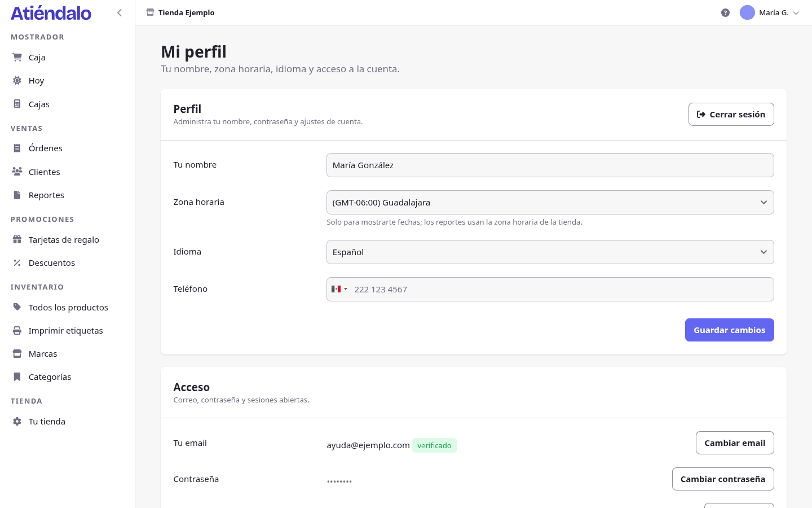Click the Tarjetas de regalo gift icon
The height and width of the screenshot is (508, 812).
(17, 240)
